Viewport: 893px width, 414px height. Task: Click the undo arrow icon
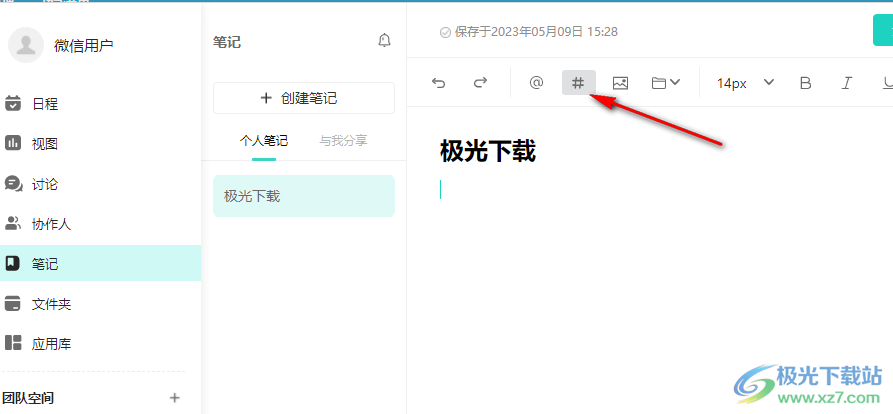[438, 83]
